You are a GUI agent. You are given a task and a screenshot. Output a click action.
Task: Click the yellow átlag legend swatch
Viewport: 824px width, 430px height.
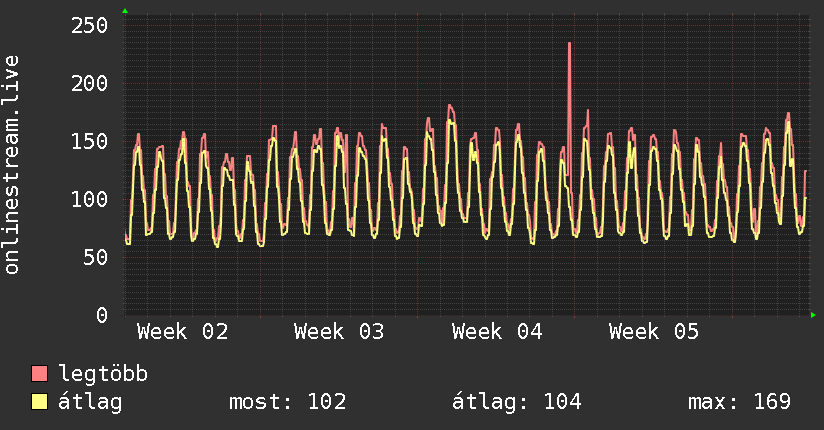point(40,402)
